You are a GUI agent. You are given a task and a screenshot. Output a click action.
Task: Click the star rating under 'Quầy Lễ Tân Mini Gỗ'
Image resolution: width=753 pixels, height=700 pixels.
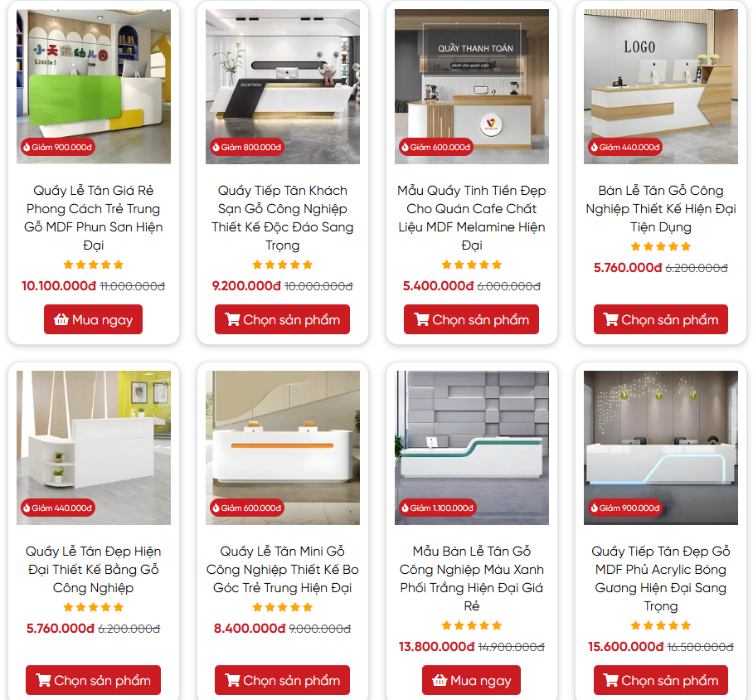pyautogui.click(x=282, y=607)
